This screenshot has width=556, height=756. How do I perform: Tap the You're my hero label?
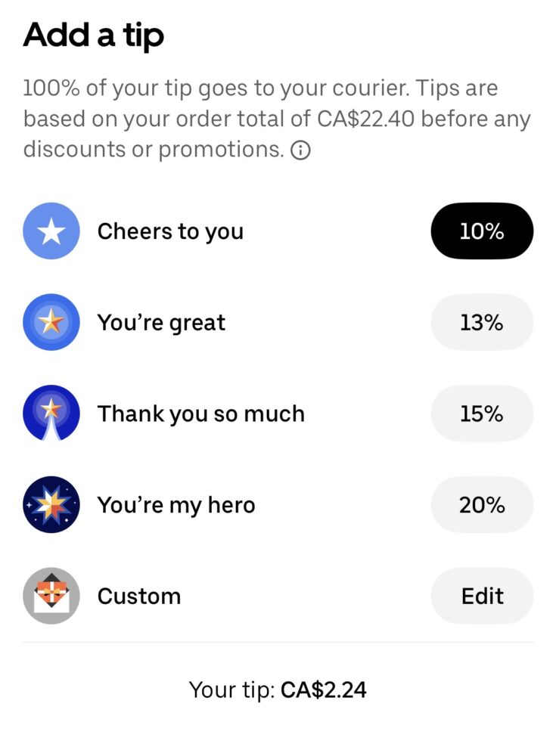coord(176,505)
